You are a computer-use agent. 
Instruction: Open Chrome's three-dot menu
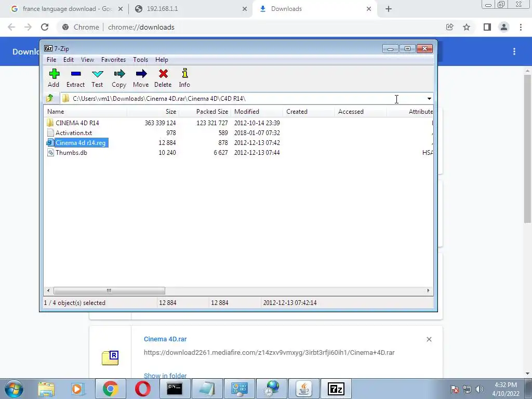(x=521, y=27)
